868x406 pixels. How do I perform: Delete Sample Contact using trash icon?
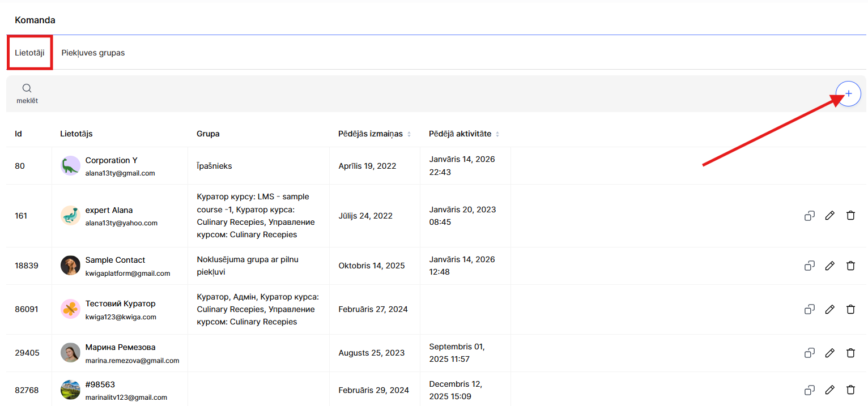850,266
